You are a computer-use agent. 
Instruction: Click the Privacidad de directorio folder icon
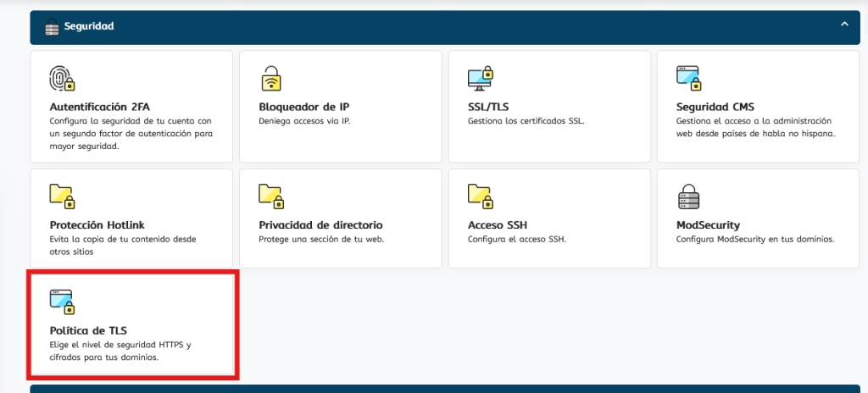click(270, 196)
